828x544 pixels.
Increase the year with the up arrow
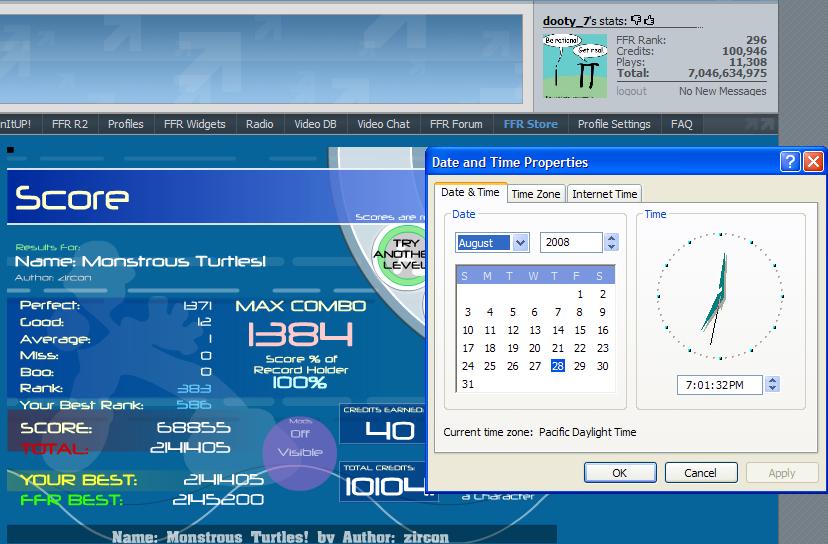coord(611,238)
